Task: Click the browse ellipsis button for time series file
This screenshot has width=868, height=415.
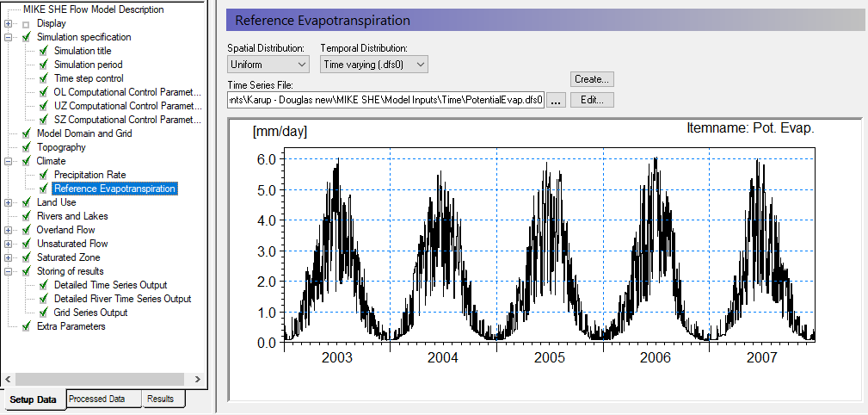Action: [x=557, y=100]
